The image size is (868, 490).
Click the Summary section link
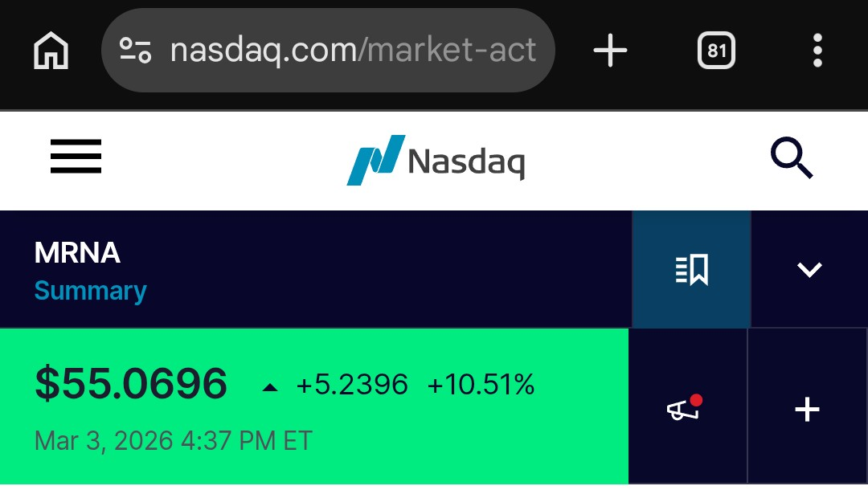click(x=90, y=291)
